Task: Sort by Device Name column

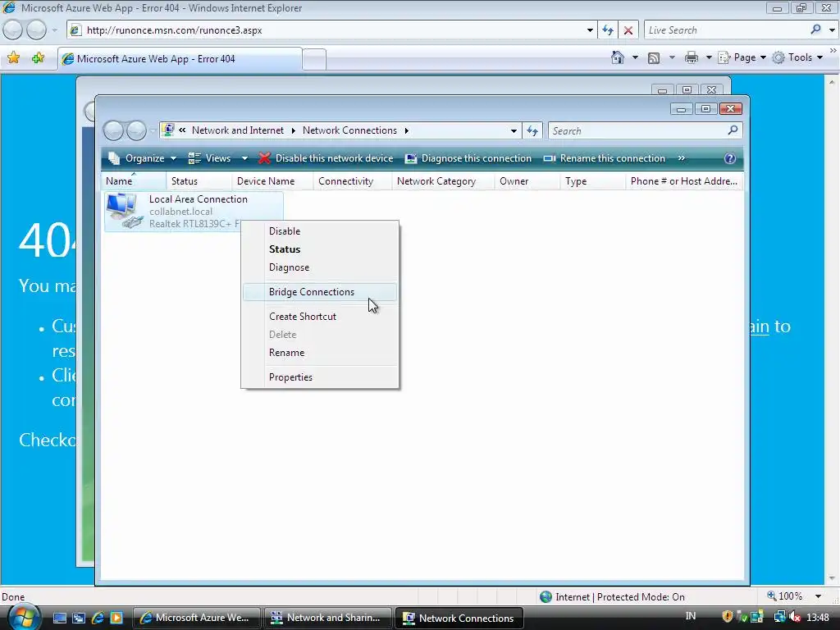Action: coord(272,181)
